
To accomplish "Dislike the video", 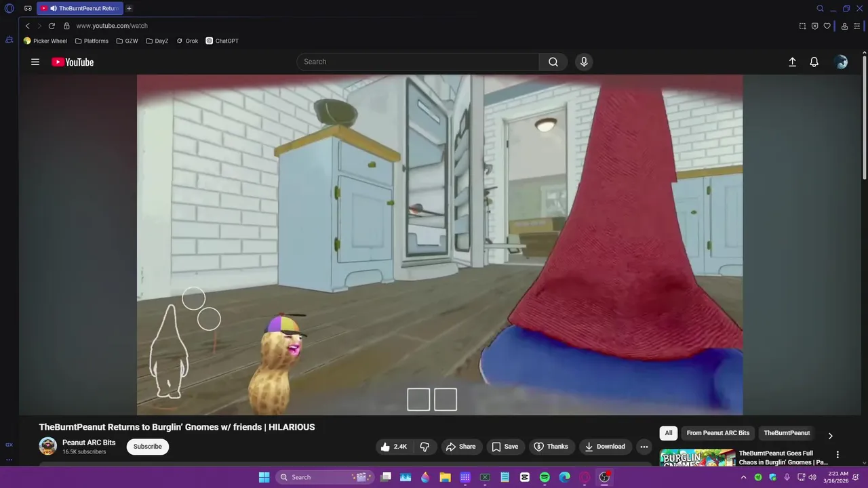I will (425, 447).
